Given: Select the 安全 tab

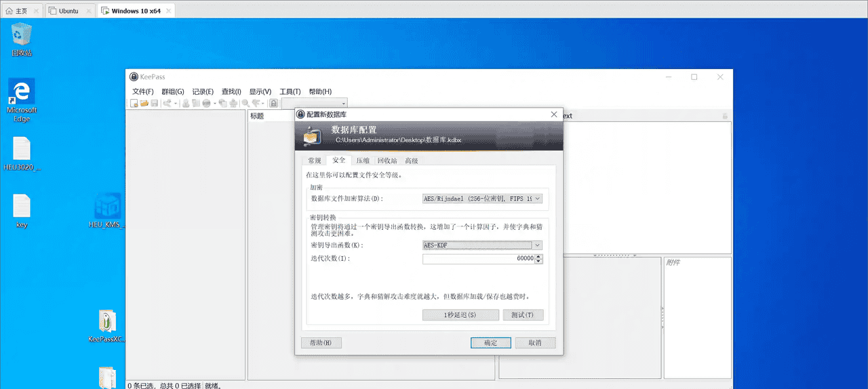Looking at the screenshot, I should click(x=339, y=160).
